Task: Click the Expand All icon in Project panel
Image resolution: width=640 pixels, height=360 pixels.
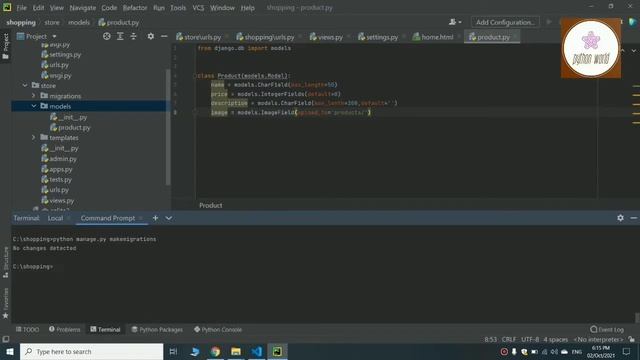Action: [x=120, y=36]
